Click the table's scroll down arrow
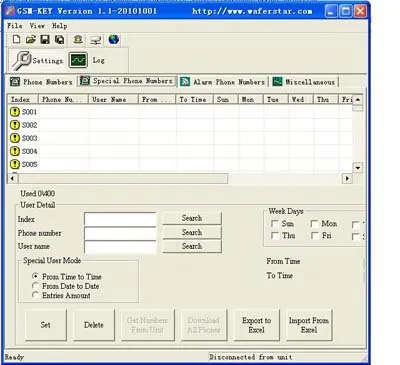 coord(358,168)
